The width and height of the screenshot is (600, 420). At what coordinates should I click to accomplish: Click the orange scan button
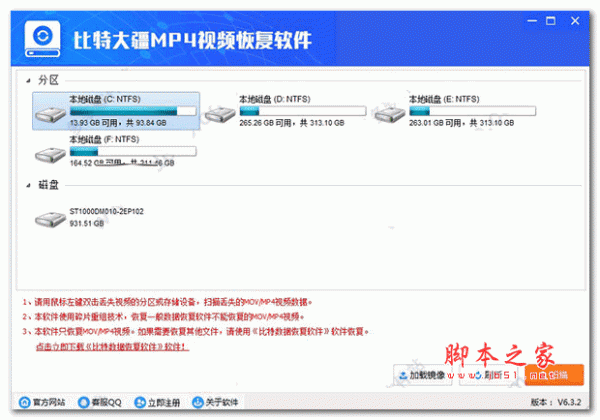tap(554, 375)
